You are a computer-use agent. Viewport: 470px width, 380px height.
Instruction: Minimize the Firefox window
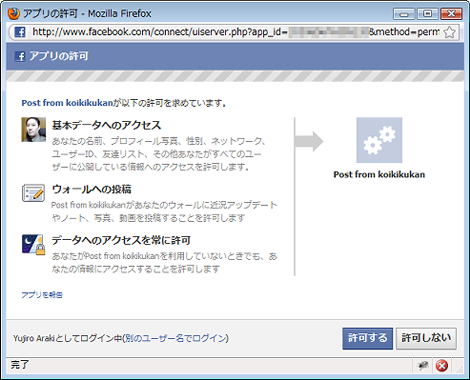point(404,14)
